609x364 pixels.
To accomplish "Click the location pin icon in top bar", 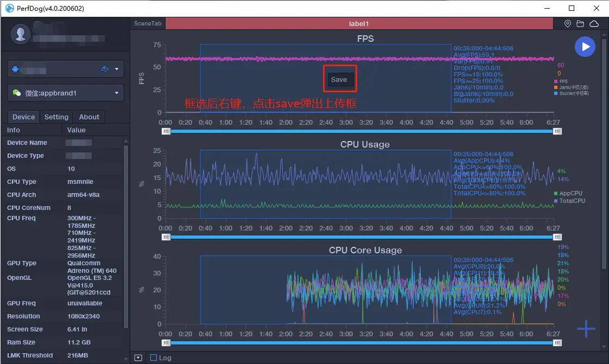I will [x=567, y=24].
